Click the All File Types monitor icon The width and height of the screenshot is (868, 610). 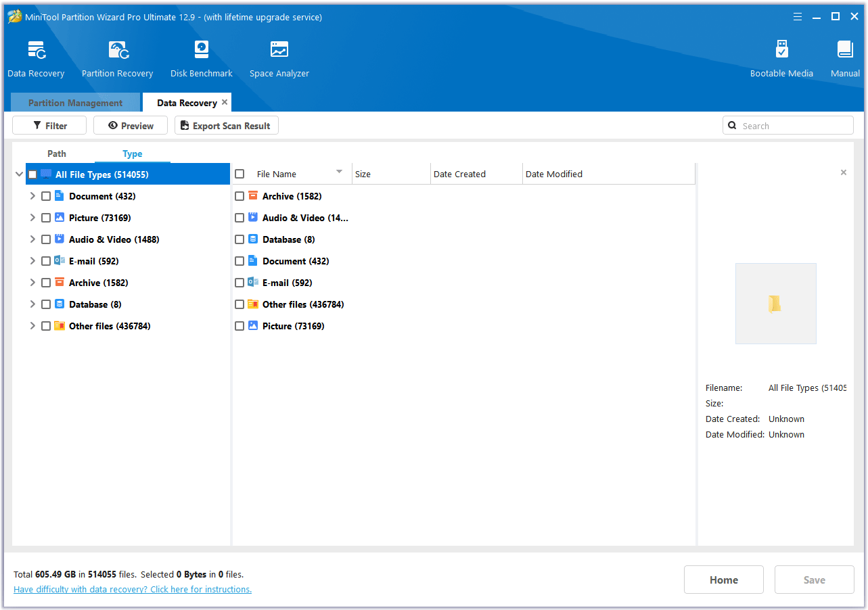pos(46,174)
